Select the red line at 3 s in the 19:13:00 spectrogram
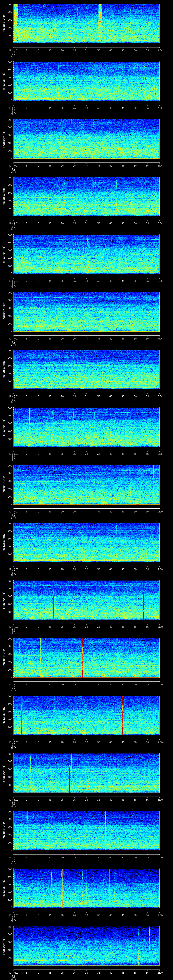Screen dimensions: 173x980 coord(21,715)
